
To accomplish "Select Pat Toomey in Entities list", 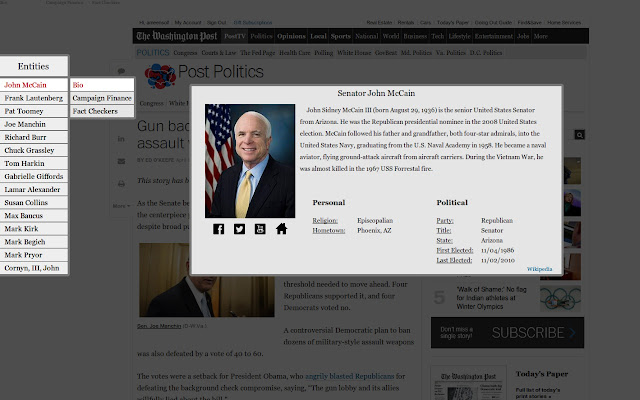I will 34,111.
